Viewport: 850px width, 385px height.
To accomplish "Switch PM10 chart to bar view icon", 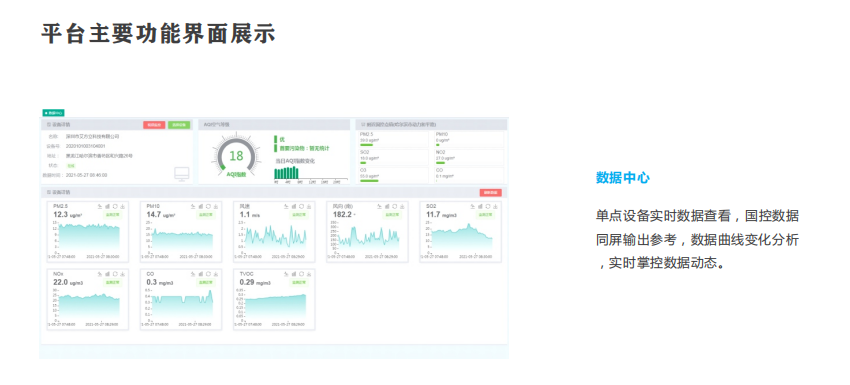I will pyautogui.click(x=200, y=206).
